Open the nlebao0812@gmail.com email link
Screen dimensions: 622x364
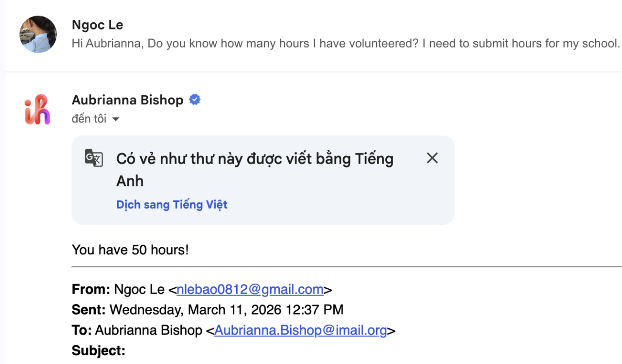(x=250, y=290)
